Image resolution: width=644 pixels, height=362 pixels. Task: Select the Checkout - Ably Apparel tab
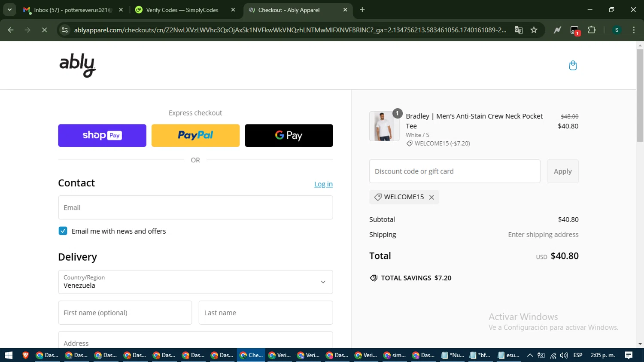point(289,10)
